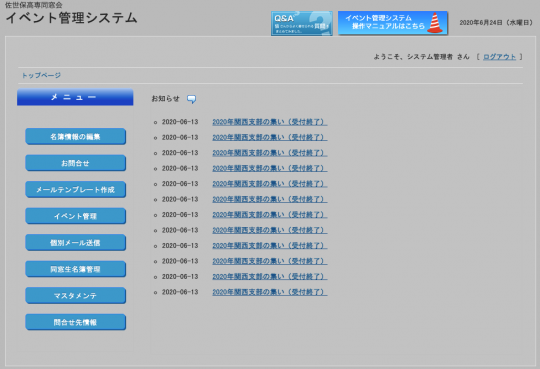
Task: Open the Q&A banner
Action: (x=302, y=23)
